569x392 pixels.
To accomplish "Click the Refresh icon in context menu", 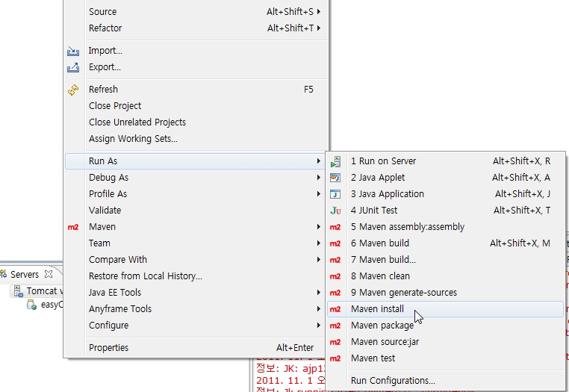I will point(73,90).
